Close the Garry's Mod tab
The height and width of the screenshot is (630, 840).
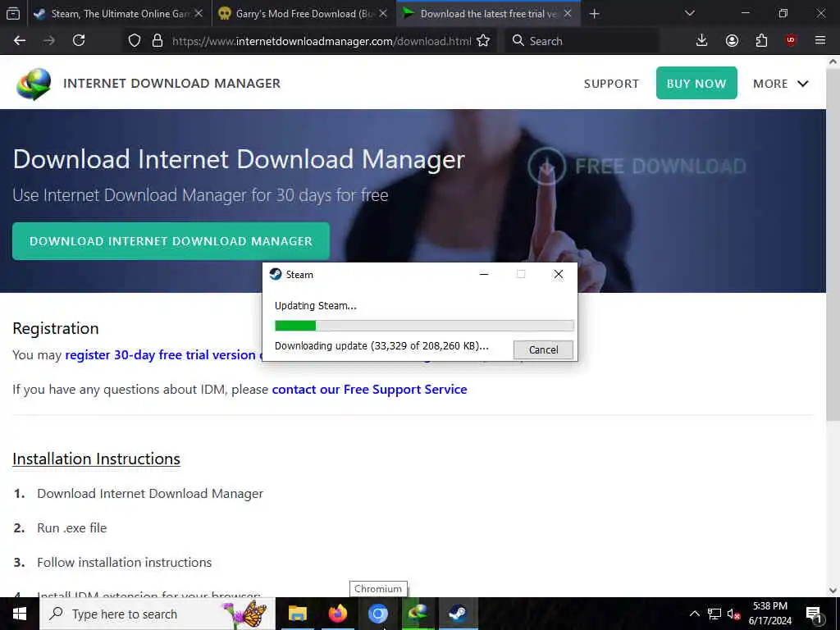[x=383, y=14]
